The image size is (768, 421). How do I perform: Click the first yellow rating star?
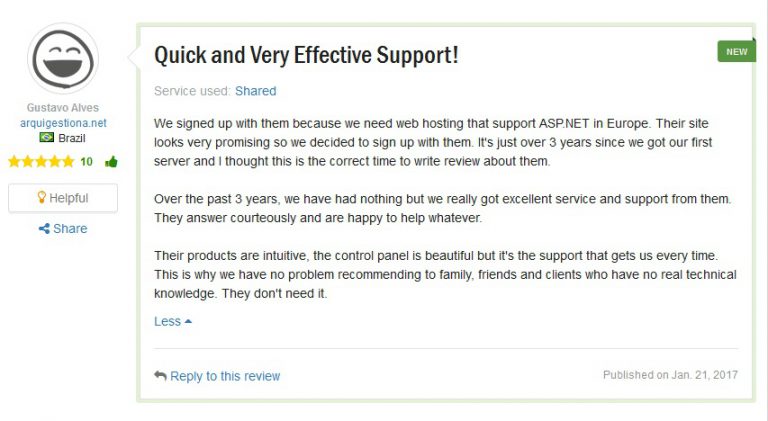pos(14,161)
